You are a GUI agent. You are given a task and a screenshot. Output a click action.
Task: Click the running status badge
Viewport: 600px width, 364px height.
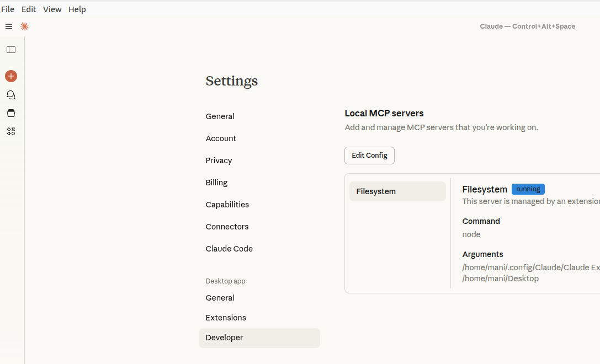click(528, 189)
